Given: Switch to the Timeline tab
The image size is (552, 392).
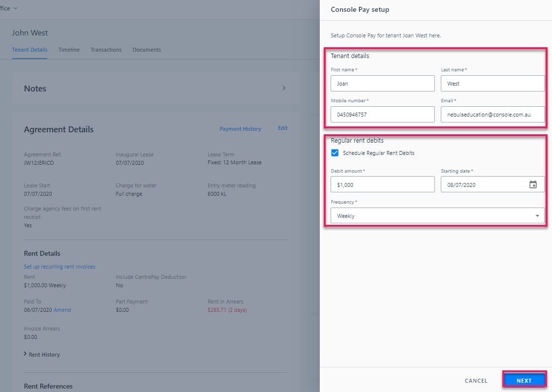Looking at the screenshot, I should coord(69,50).
